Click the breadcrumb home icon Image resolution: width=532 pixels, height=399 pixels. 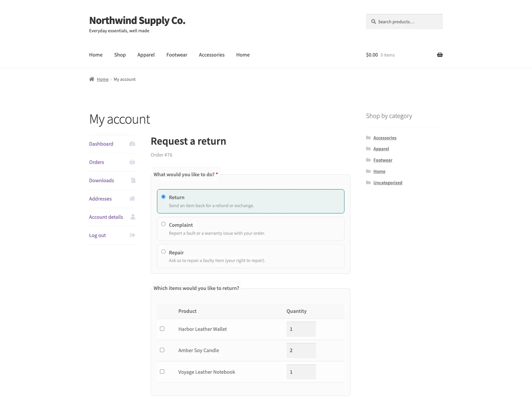pos(92,79)
